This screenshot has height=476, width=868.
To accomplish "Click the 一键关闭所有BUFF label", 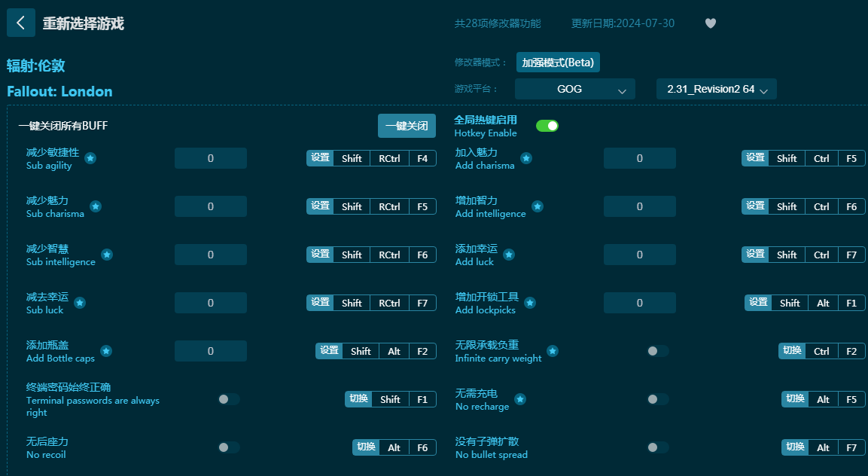I will 63,126.
